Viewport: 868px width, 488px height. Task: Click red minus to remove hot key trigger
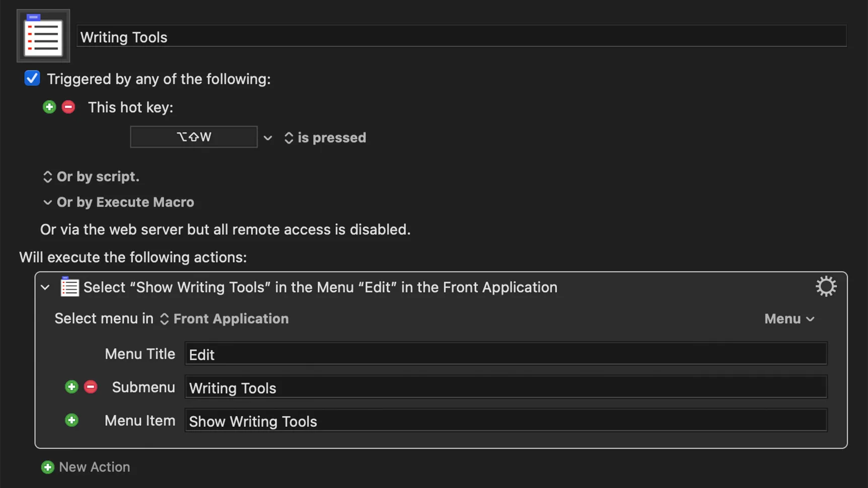pos(68,107)
